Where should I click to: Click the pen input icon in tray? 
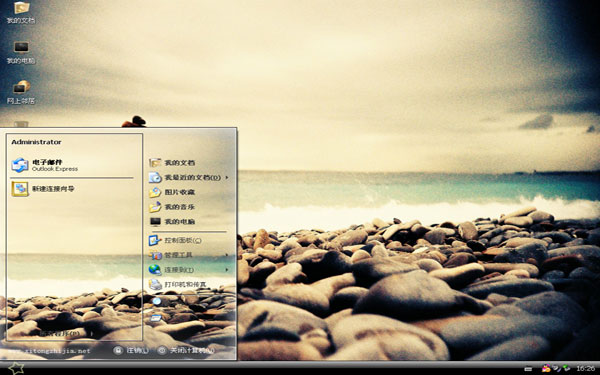coord(557,368)
